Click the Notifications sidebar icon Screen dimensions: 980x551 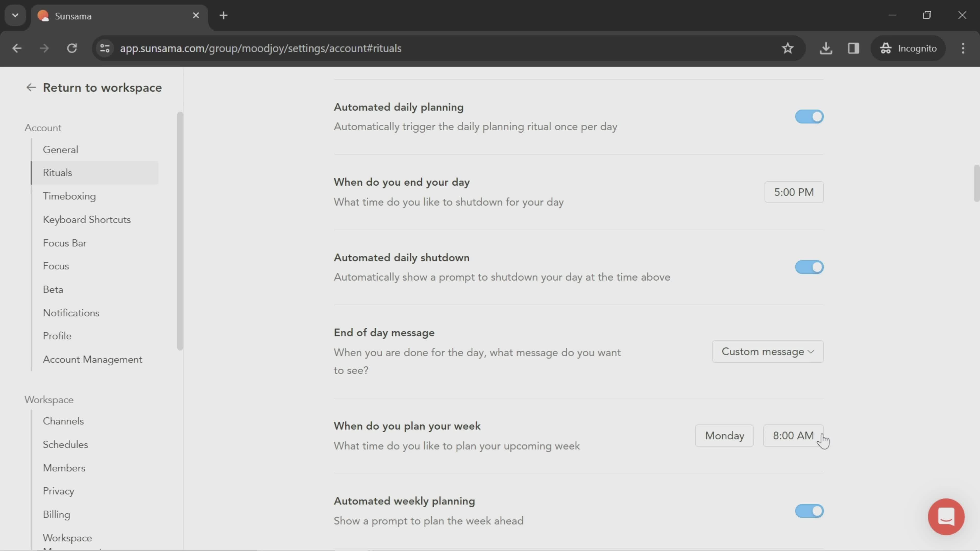(x=71, y=313)
